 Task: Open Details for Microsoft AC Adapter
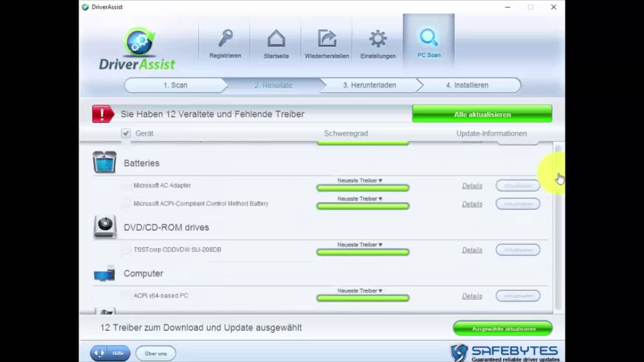472,186
